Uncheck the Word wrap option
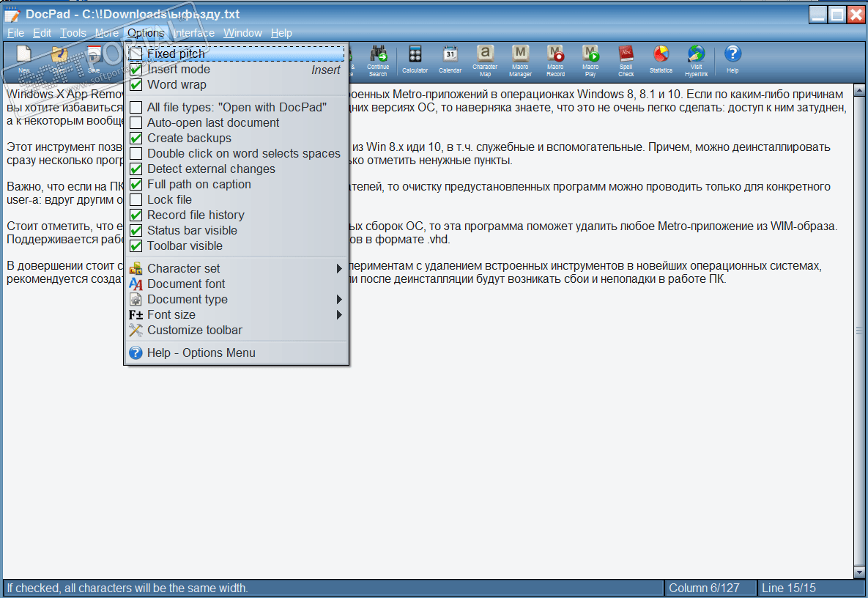The height and width of the screenshot is (598, 868). [x=136, y=85]
